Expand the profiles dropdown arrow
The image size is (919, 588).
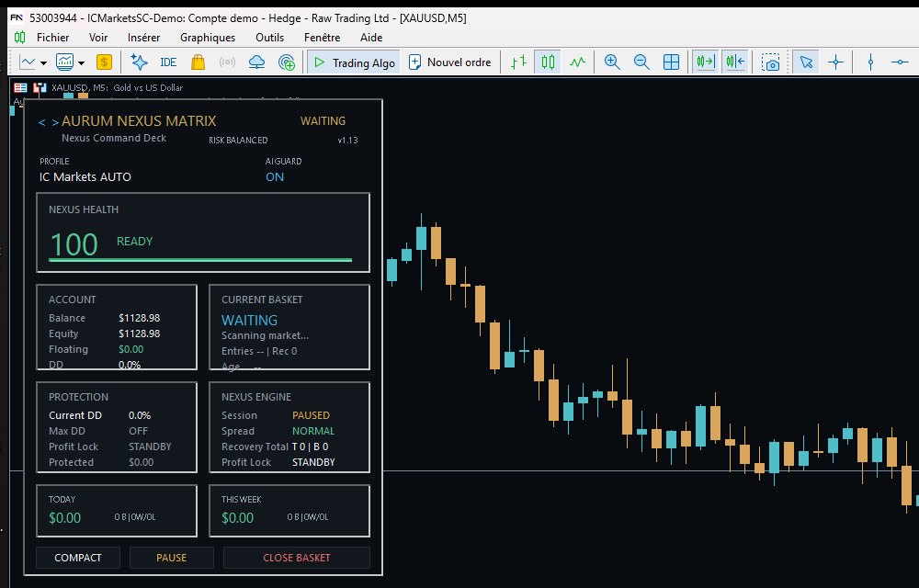pos(82,62)
